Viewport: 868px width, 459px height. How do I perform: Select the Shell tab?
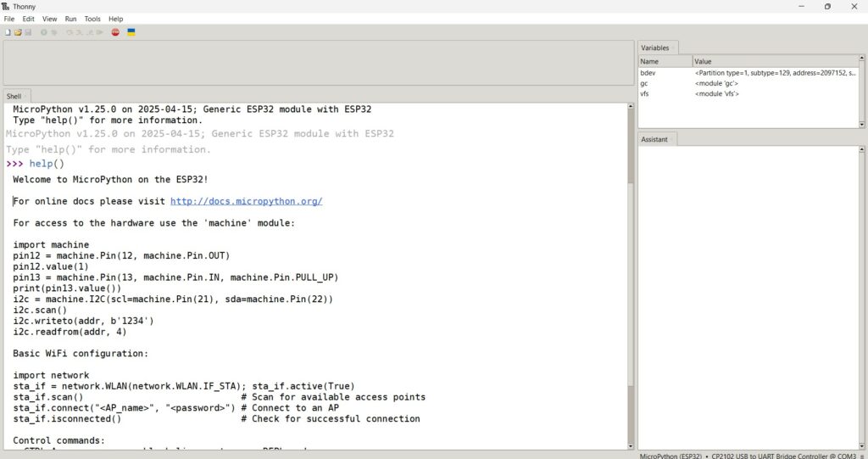click(x=17, y=96)
